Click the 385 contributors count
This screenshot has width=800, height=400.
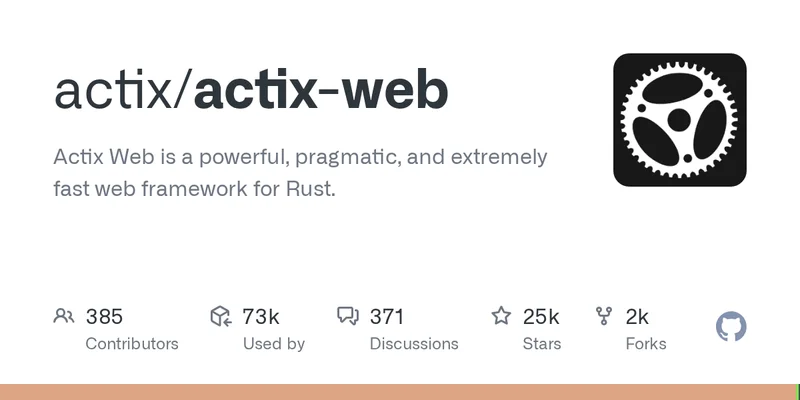tap(104, 317)
